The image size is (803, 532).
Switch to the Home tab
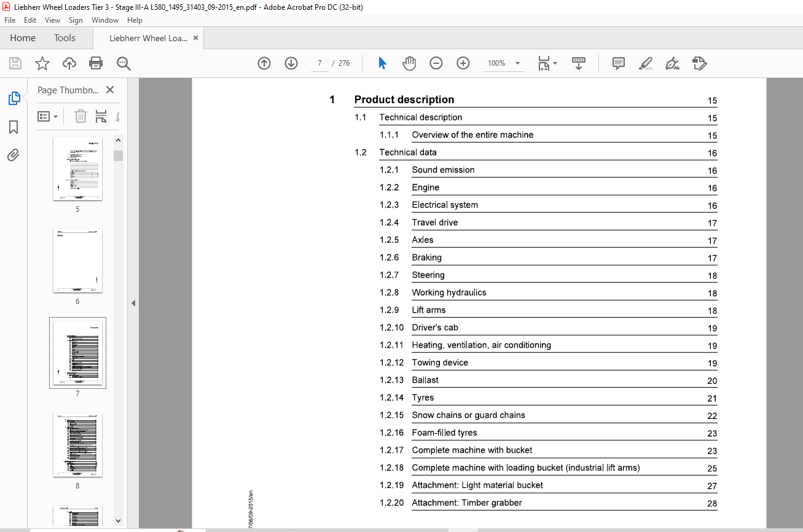23,38
